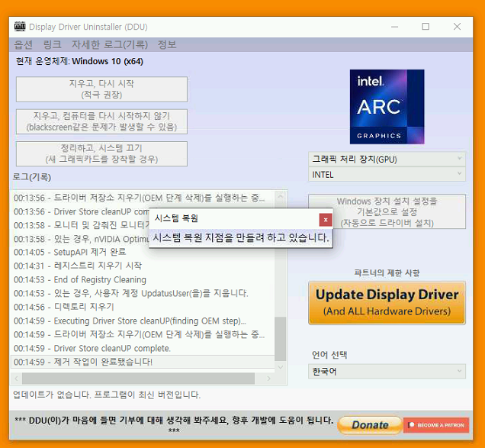Select log line 'Executing Driver Store cleanUP(finding OEM step)'

pos(143,321)
